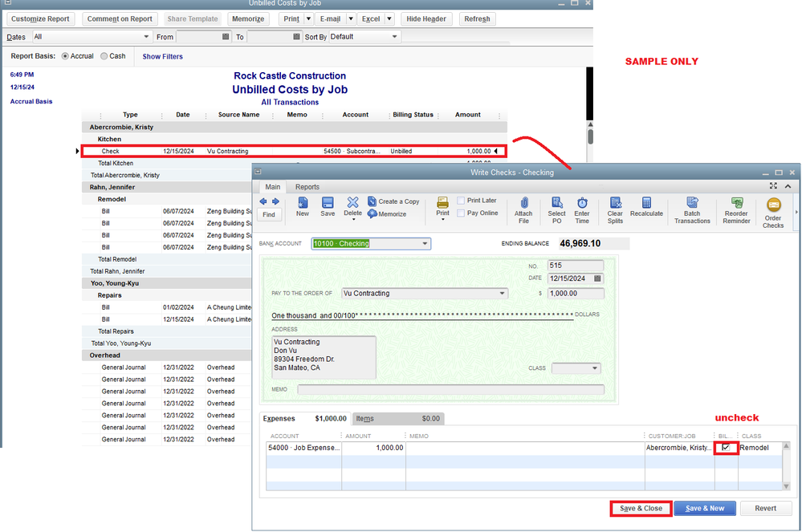The image size is (802, 532).
Task: Click the Show Filters link
Action: [162, 57]
